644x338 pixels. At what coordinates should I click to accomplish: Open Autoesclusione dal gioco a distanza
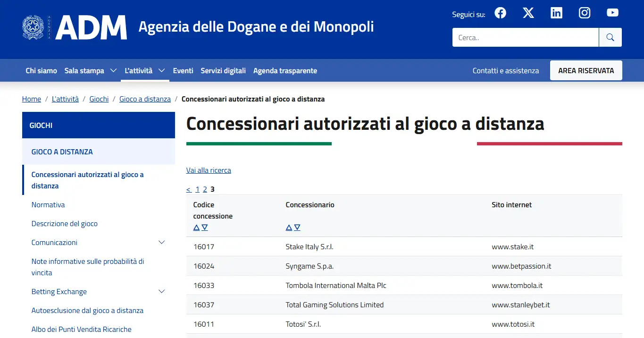(x=87, y=311)
